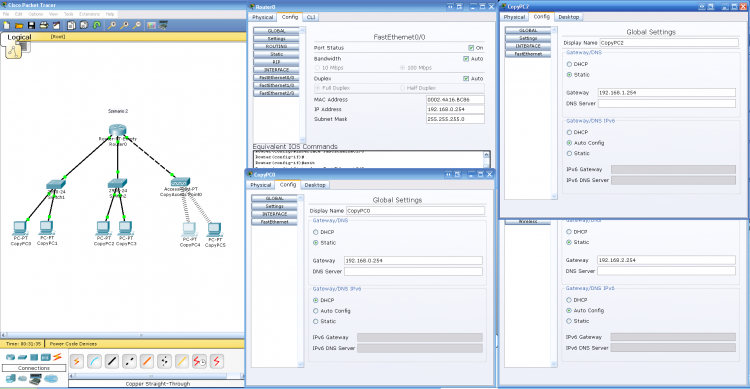Toggle the Port Status On checkbox

pyautogui.click(x=471, y=48)
